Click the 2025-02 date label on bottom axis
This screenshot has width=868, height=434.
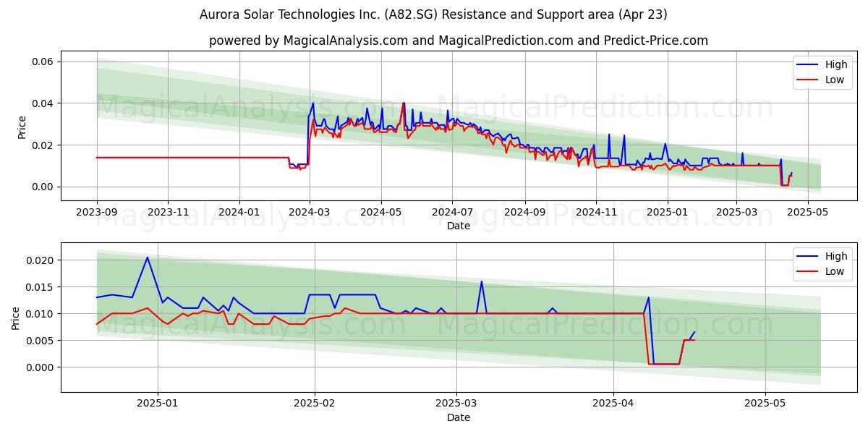point(315,404)
